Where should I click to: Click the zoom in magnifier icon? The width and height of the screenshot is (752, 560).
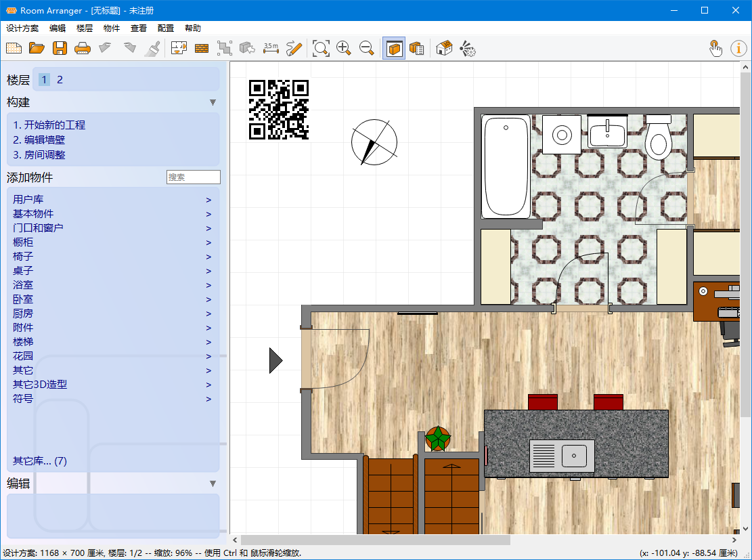point(344,48)
